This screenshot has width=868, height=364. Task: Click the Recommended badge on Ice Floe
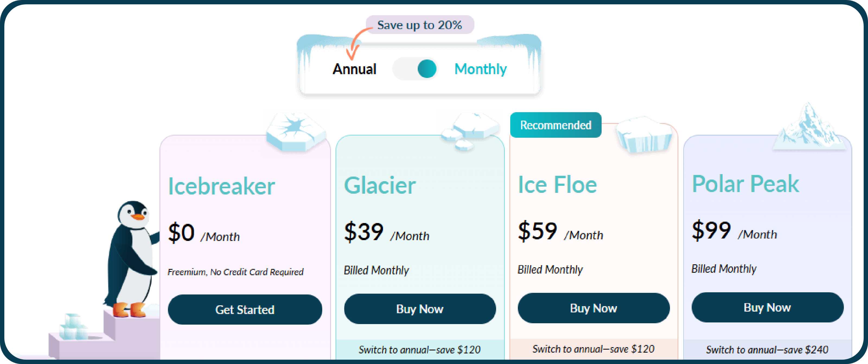click(x=556, y=125)
